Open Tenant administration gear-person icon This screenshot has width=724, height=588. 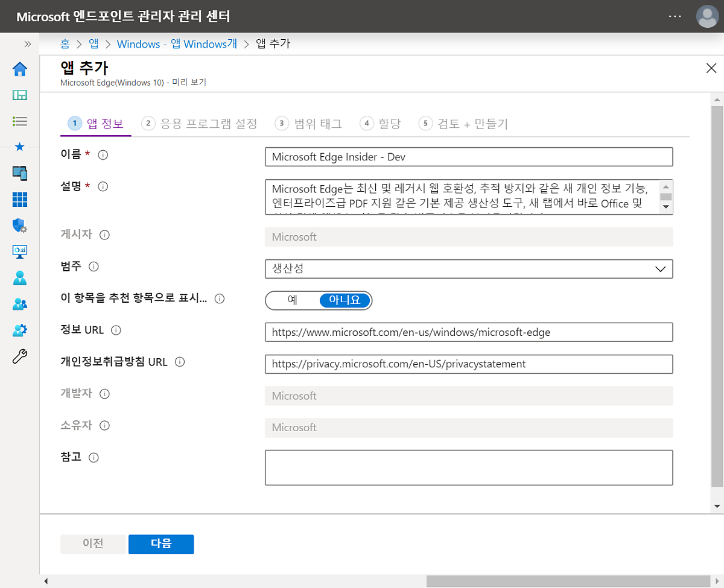20,330
